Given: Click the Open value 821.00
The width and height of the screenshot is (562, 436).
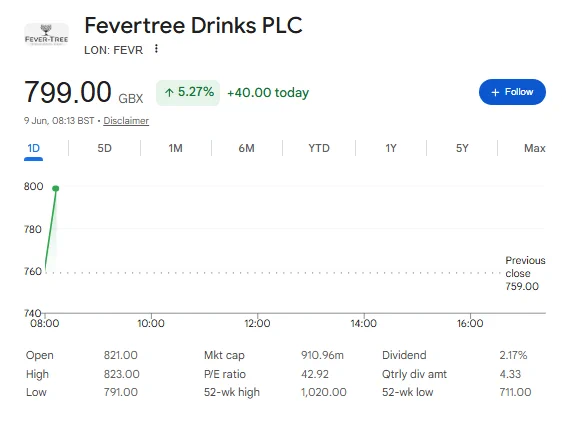Looking at the screenshot, I should 120,355.
